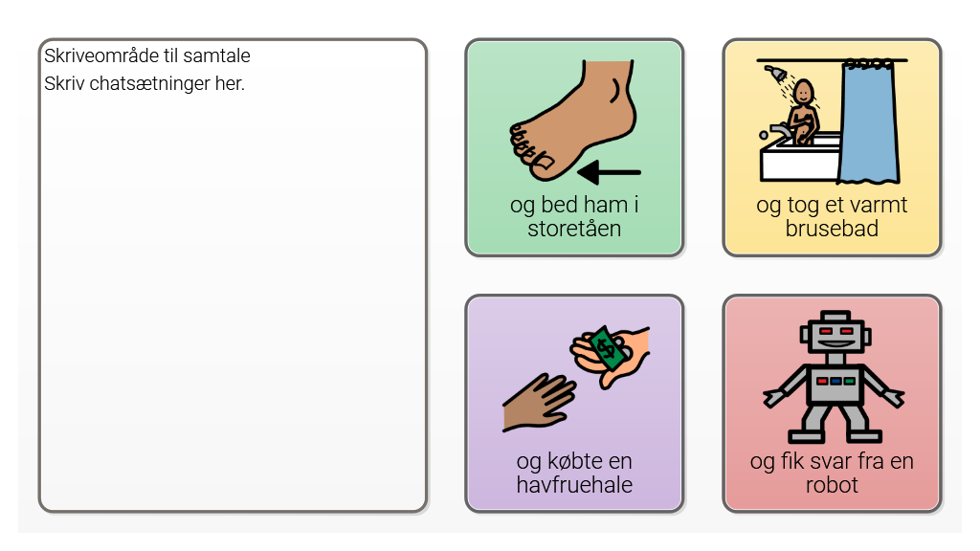The width and height of the screenshot is (980, 551).
Task: Select "og bed ham i storetåen" phrase
Action: pos(574,216)
